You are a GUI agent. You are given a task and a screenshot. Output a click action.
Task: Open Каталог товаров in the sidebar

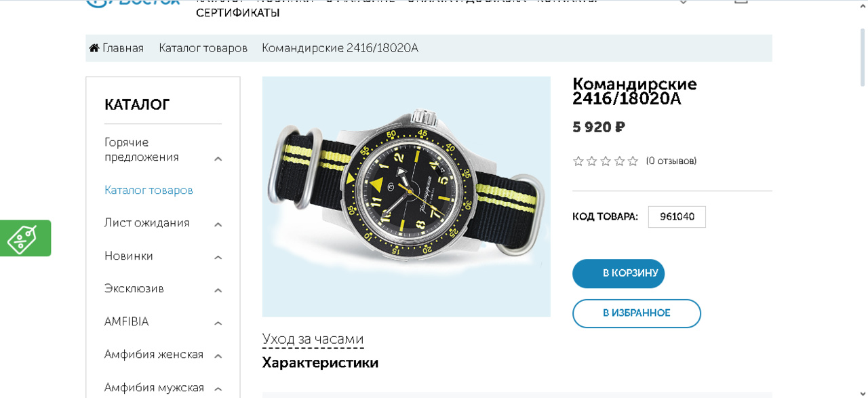click(x=149, y=190)
